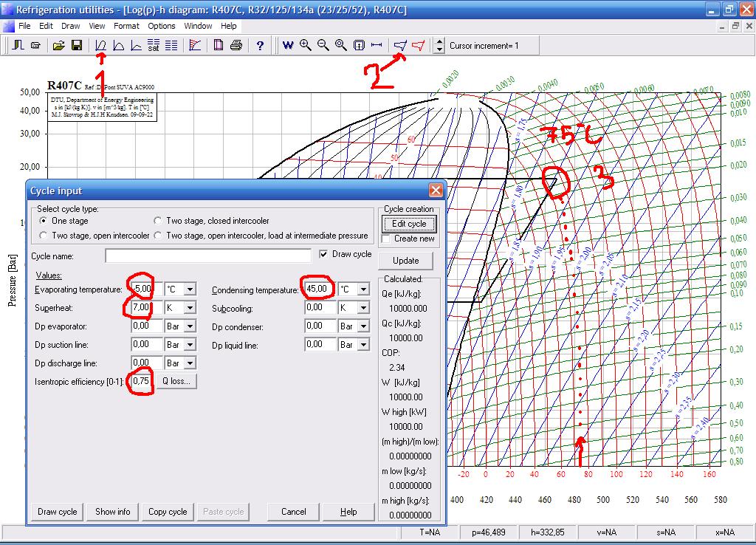Open the Dp condenser unit dropdown
The height and width of the screenshot is (545, 756).
(363, 326)
